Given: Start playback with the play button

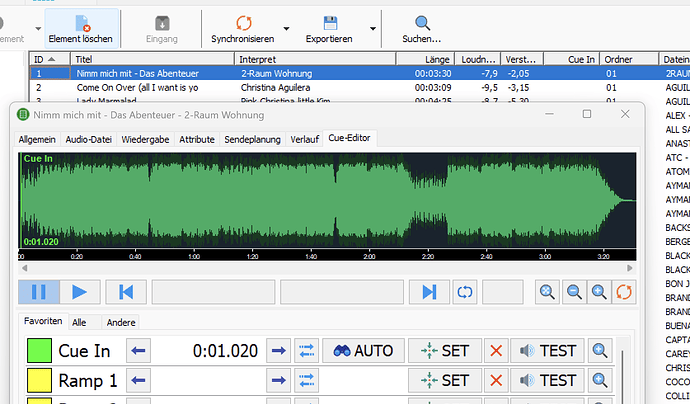Looking at the screenshot, I should coord(80,292).
